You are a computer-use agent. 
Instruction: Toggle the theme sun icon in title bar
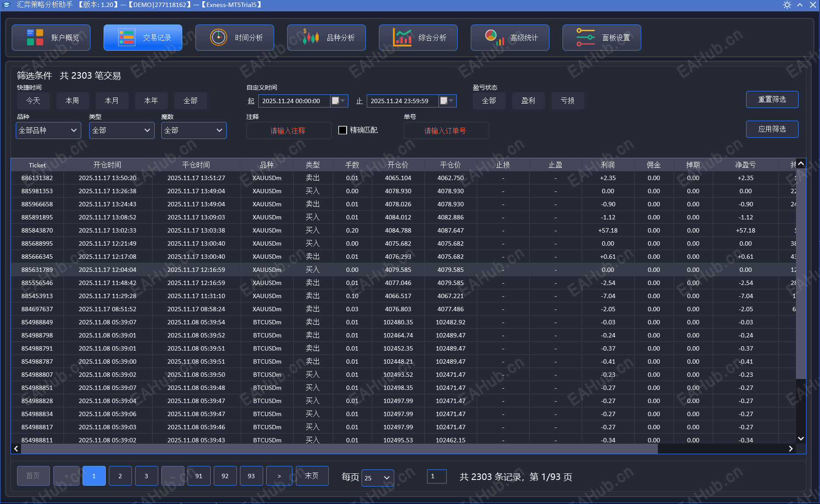pos(787,5)
